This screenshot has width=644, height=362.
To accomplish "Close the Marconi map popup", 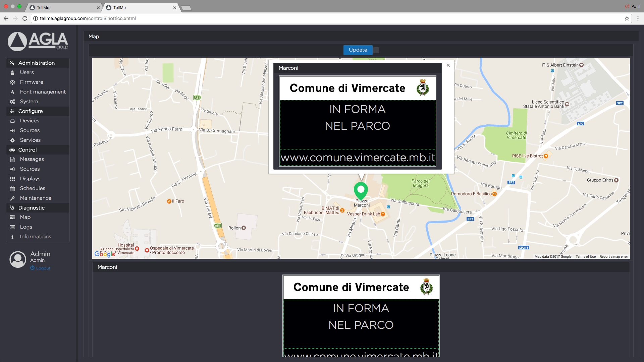I will click(x=448, y=65).
